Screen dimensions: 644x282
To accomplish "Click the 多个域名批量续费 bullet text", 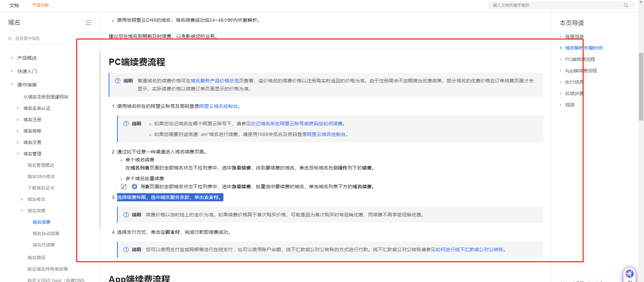I will (x=145, y=179).
